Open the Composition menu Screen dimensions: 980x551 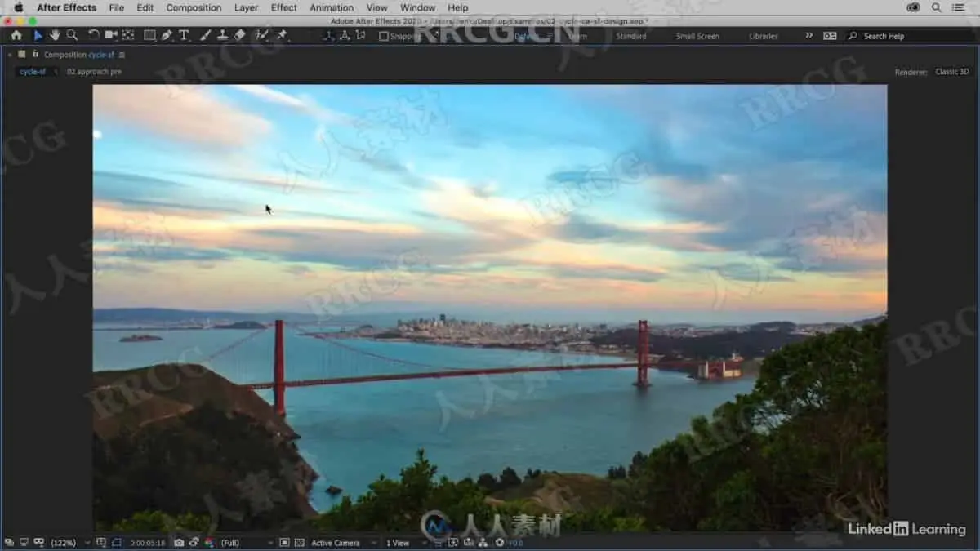pyautogui.click(x=194, y=7)
